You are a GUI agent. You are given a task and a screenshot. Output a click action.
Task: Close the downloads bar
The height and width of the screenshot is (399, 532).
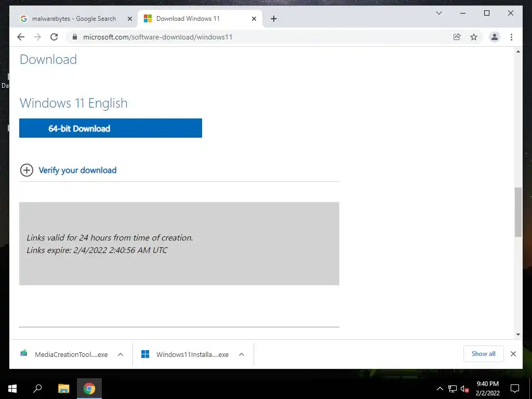513,354
